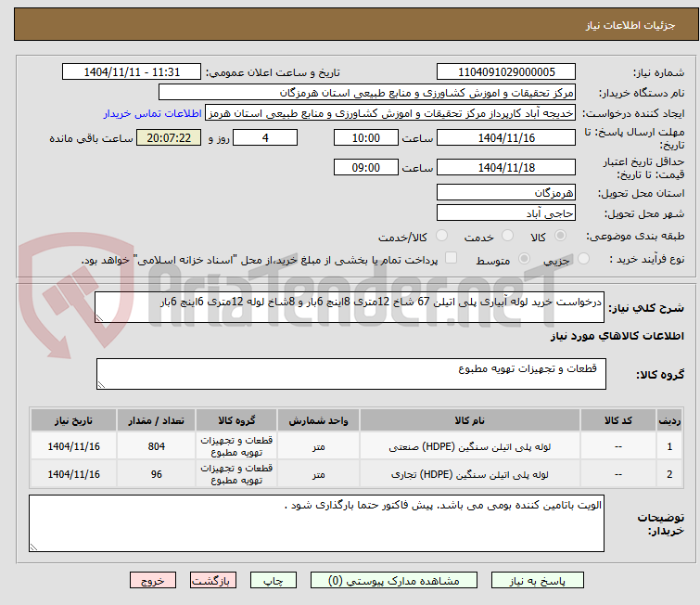700x605 pixels.
Task: Click the تاریخ نیاز column header
Action: [x=73, y=420]
